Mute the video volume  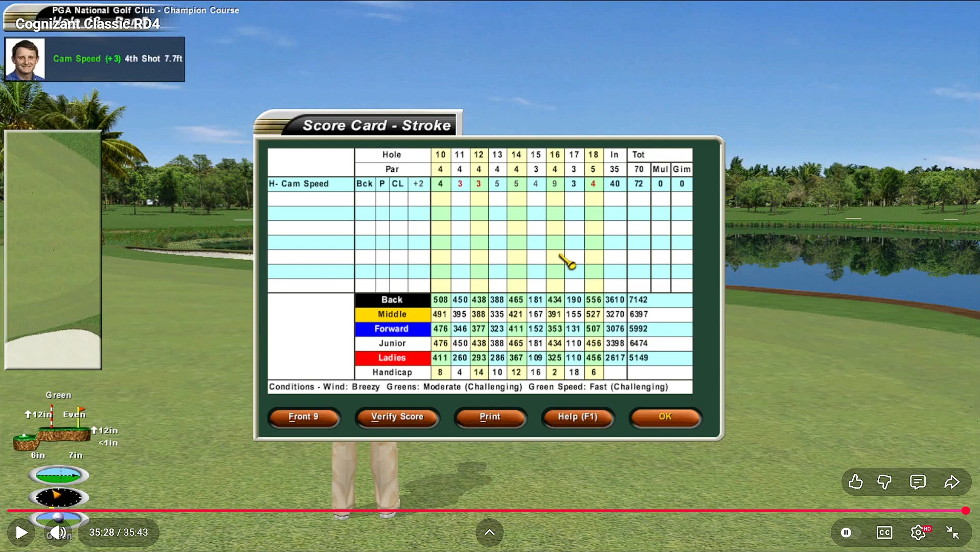point(58,532)
